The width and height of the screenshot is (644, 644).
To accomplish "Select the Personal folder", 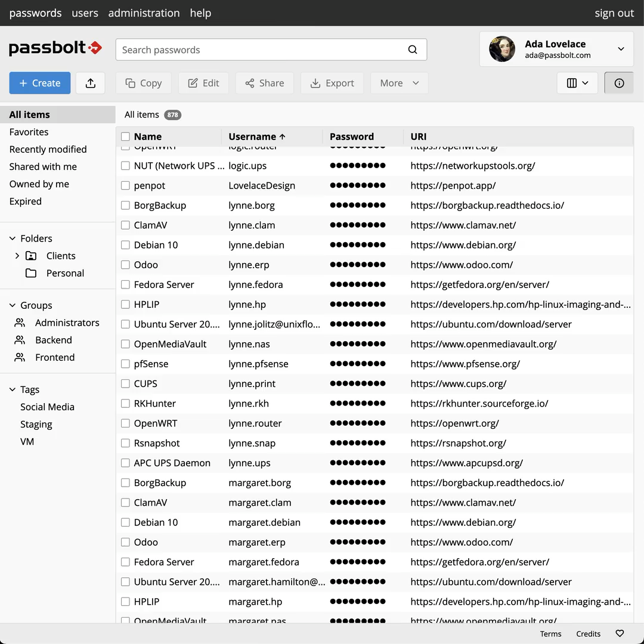I will point(65,273).
